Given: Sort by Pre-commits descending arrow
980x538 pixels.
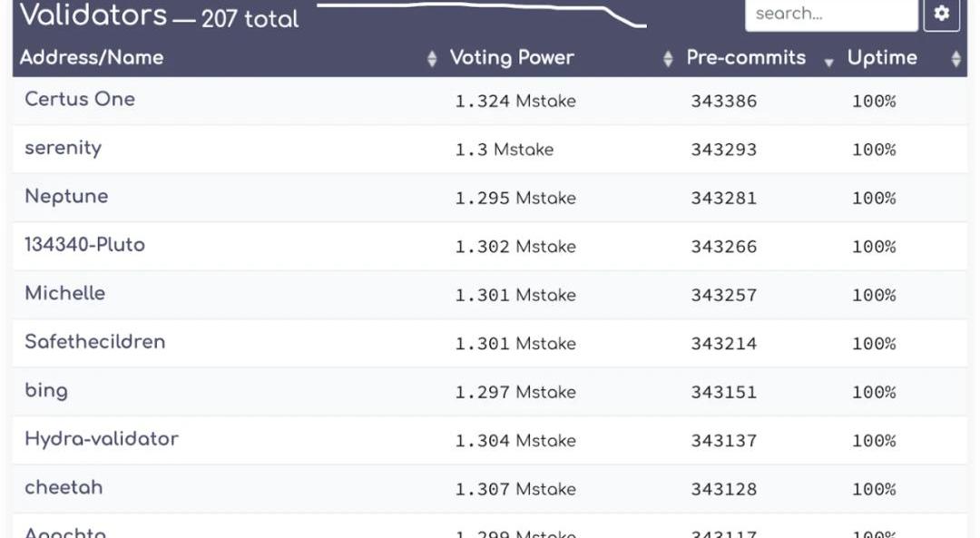Looking at the screenshot, I should tap(828, 62).
